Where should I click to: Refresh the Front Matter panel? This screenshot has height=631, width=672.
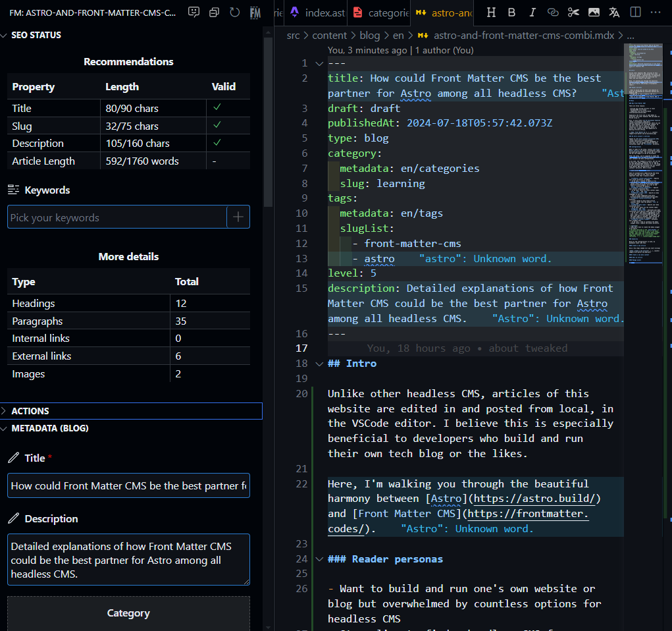pos(234,13)
